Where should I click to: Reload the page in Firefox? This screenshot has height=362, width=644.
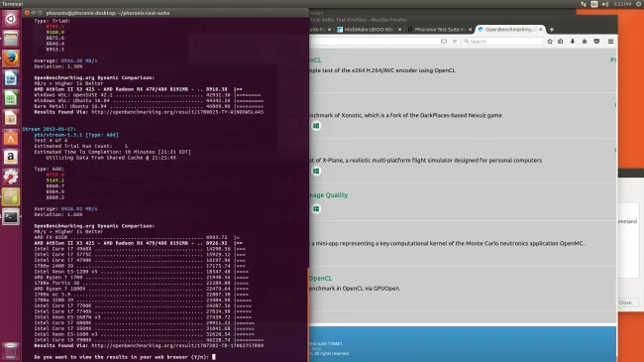(x=454, y=41)
